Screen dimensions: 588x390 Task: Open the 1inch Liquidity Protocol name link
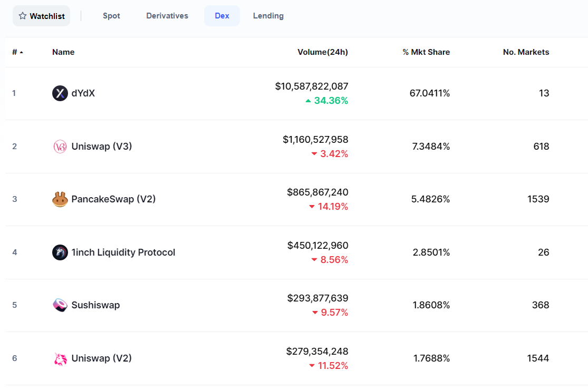click(x=123, y=252)
